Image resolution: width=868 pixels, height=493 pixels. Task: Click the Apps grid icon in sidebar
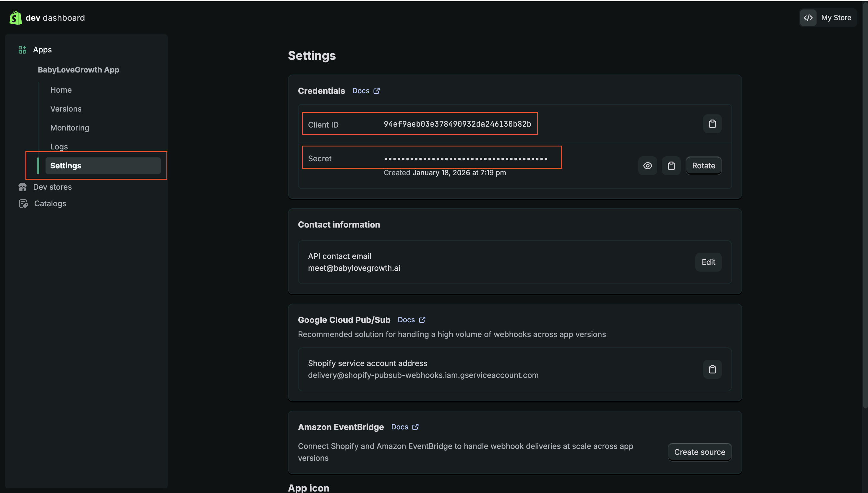point(22,50)
